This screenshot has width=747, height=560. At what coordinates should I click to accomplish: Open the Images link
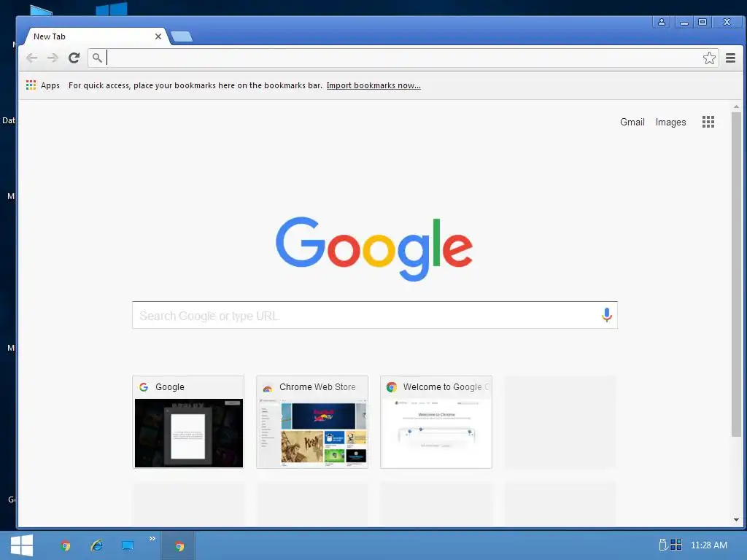coord(670,122)
